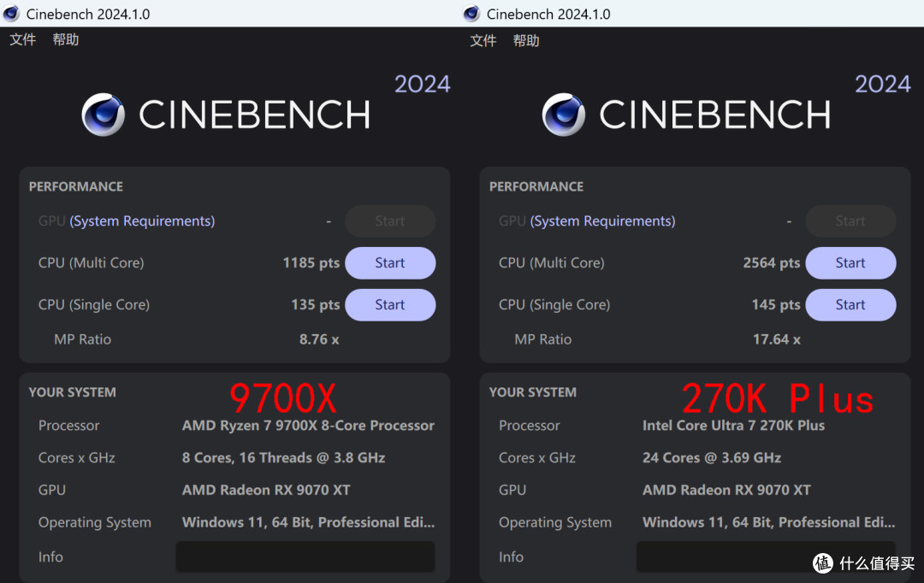Image resolution: width=924 pixels, height=583 pixels.
Task: Click the 2024 version label in right window
Action: click(883, 85)
